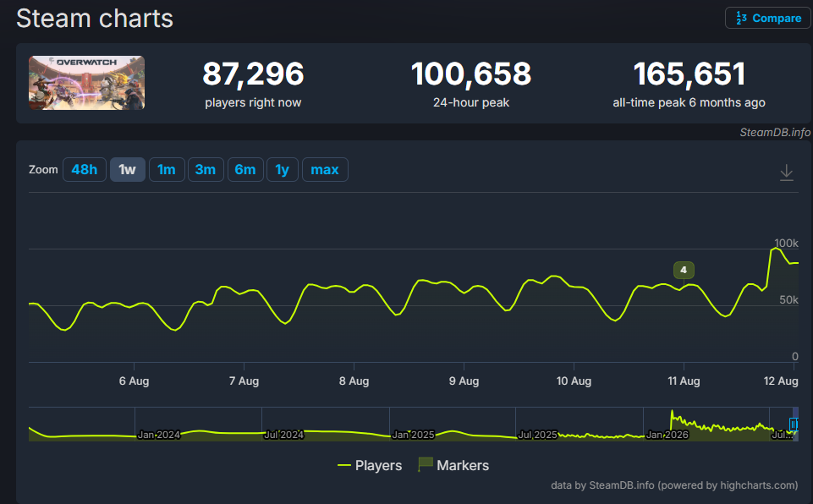Click the Compare button
This screenshot has height=504, width=813.
(768, 18)
